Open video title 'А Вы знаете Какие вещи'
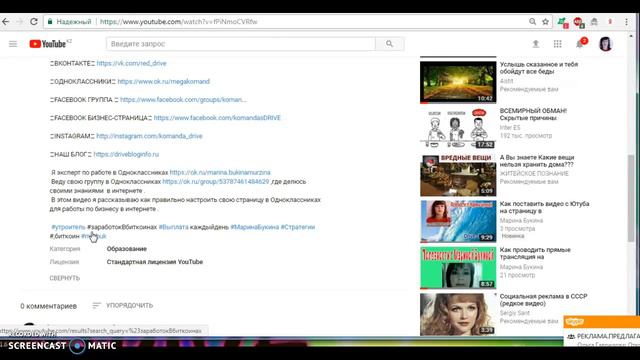 tap(537, 161)
